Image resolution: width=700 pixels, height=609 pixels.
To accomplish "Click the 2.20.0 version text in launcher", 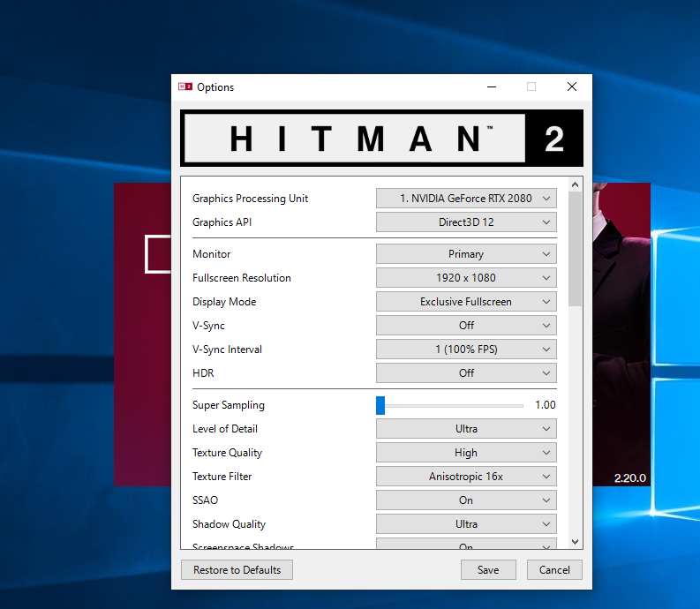I will click(x=630, y=478).
